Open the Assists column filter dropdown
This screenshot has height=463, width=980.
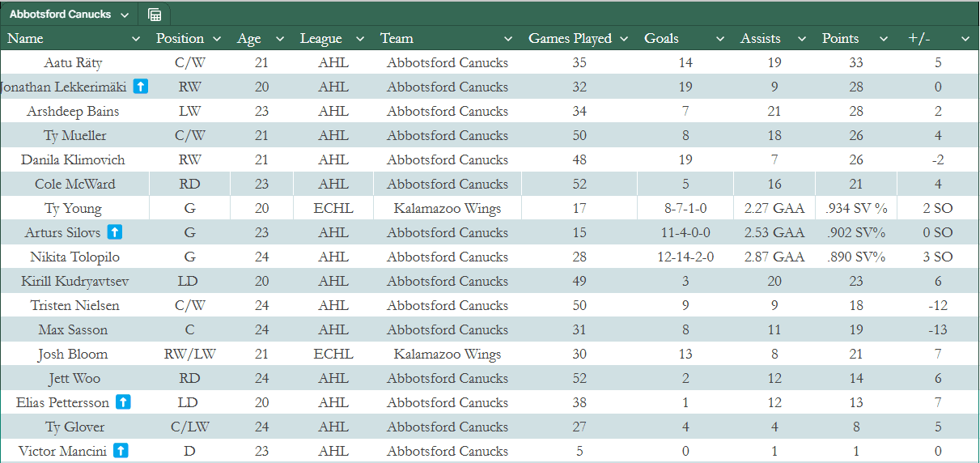[802, 39]
